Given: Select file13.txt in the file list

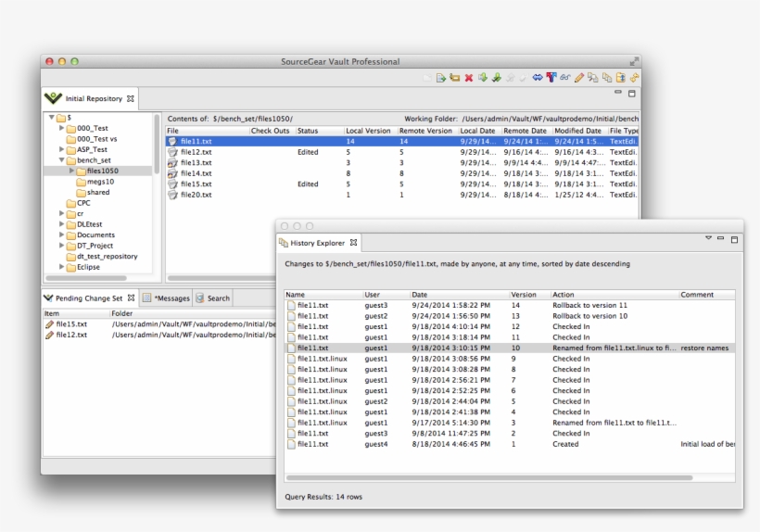Looking at the screenshot, I should tap(402, 163).
